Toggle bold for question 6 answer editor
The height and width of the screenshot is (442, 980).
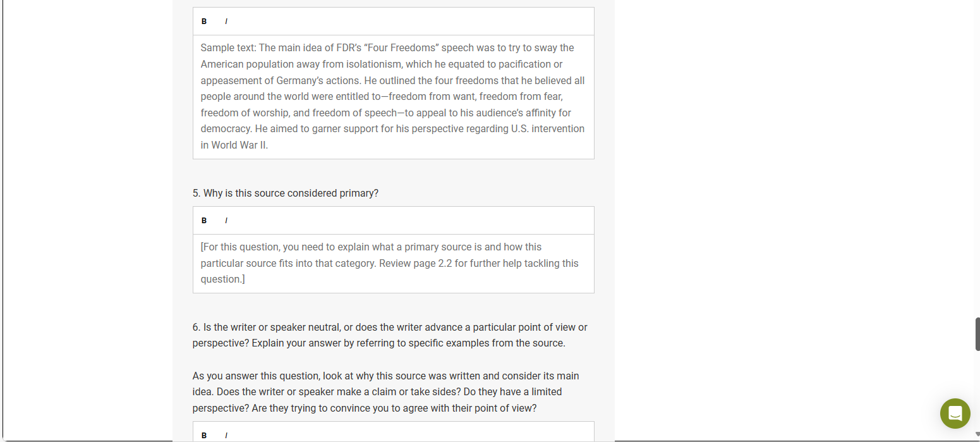204,435
